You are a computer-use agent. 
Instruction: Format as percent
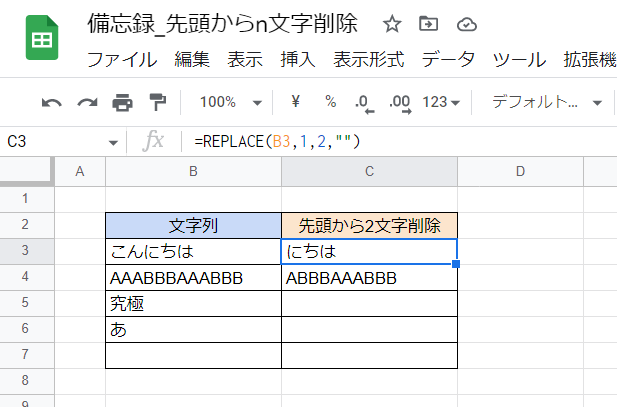(331, 102)
